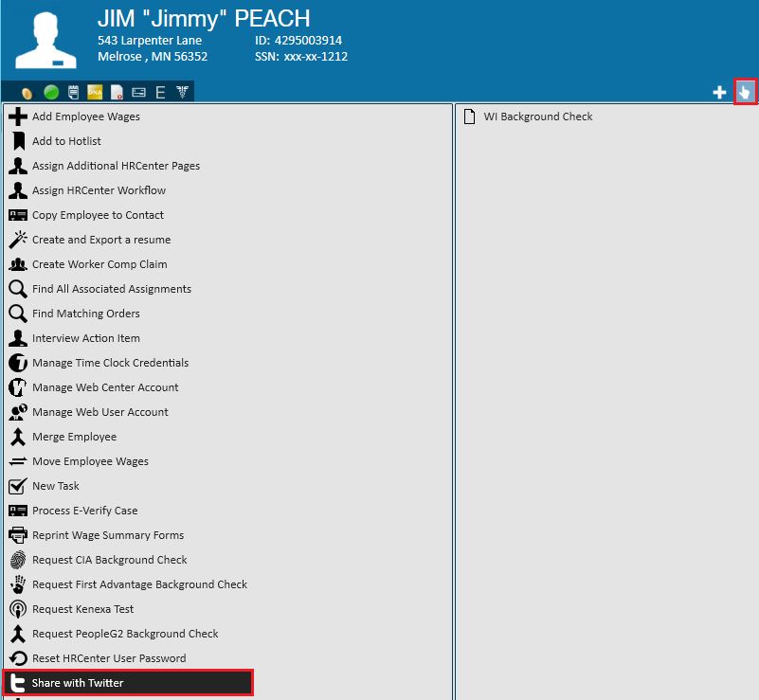
Task: Click the masked SSN xxx-xx-1212
Action: pyautogui.click(x=316, y=57)
